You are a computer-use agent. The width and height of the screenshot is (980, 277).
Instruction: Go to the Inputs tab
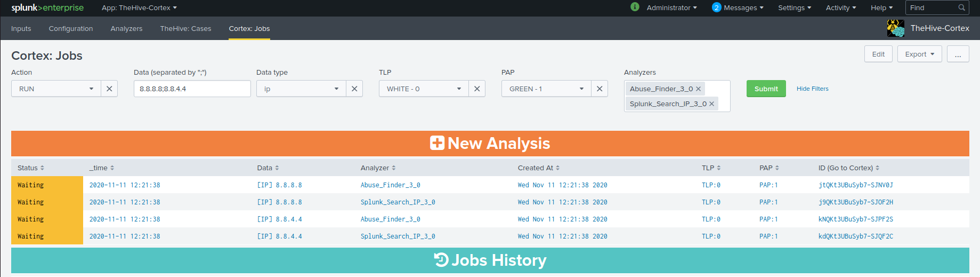tap(21, 28)
